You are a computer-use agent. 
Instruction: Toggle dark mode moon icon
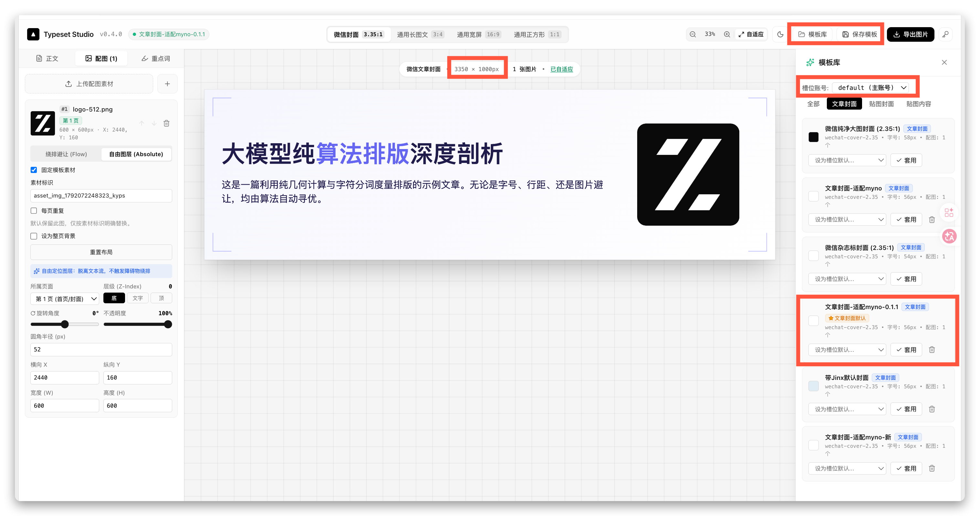pos(780,34)
